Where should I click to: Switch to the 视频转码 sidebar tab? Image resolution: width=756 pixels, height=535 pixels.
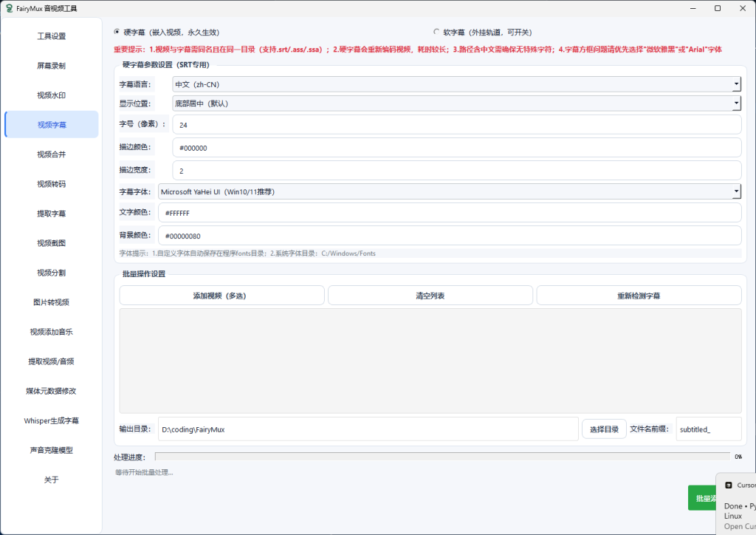pos(52,184)
